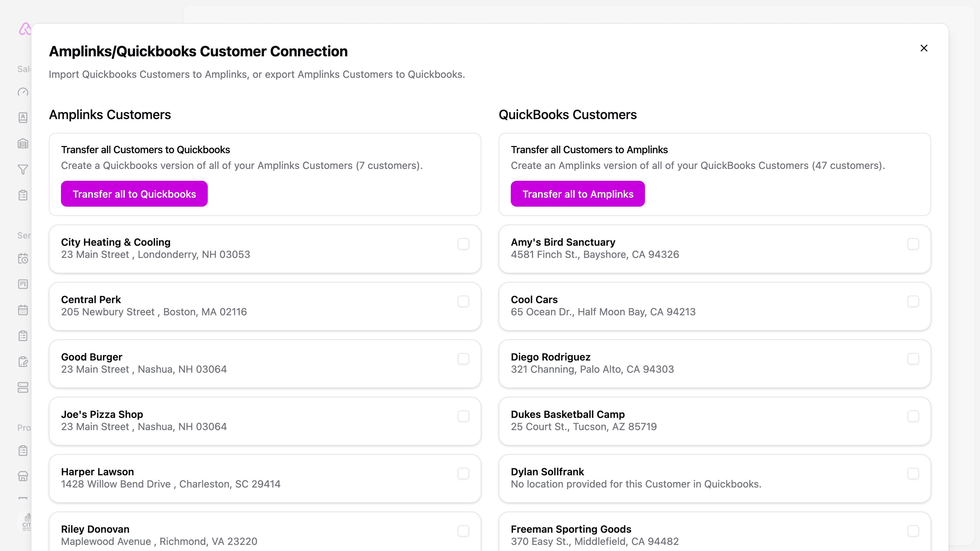Click the funnel filter sidebar icon
The image size is (980, 551).
23,169
